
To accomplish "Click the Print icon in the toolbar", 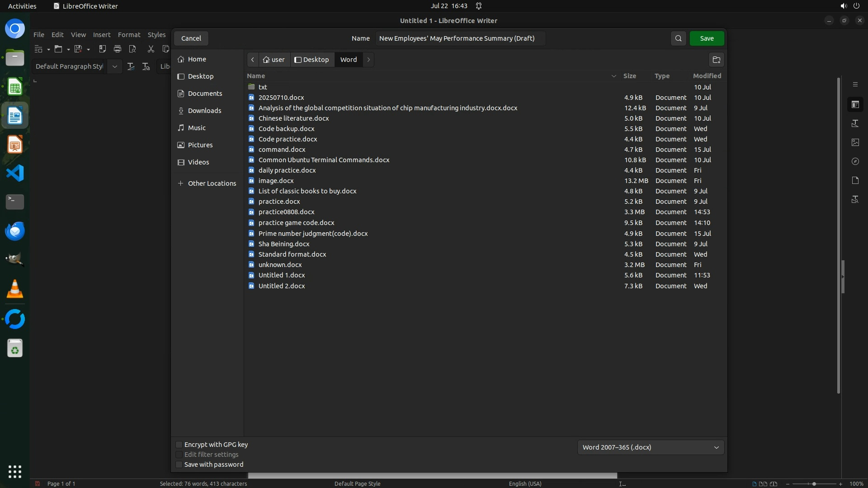I will [x=118, y=49].
